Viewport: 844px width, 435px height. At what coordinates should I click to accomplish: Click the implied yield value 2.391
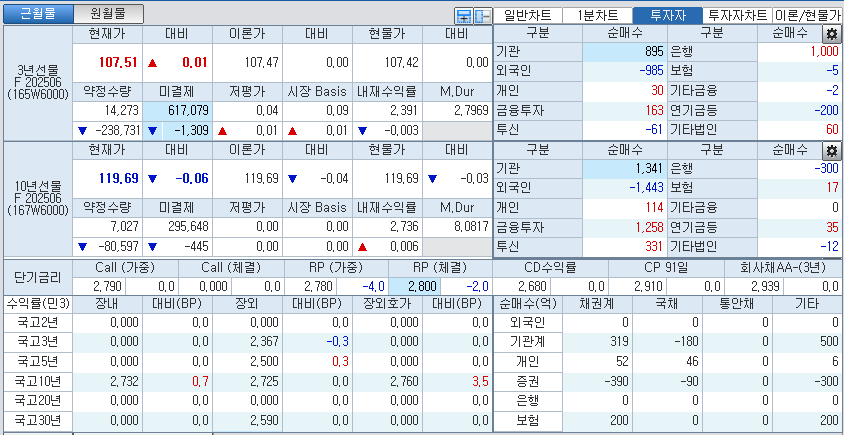click(406, 111)
